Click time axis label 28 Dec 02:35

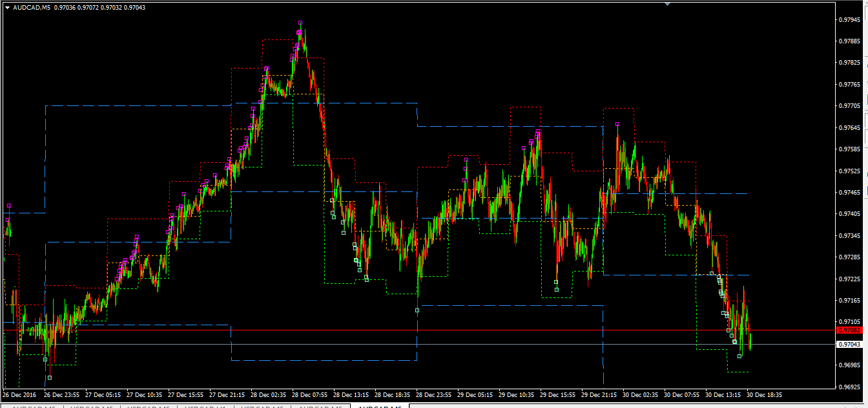click(x=269, y=394)
